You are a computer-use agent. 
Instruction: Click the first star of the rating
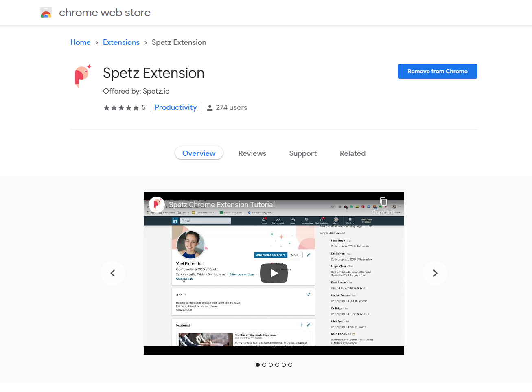click(107, 107)
